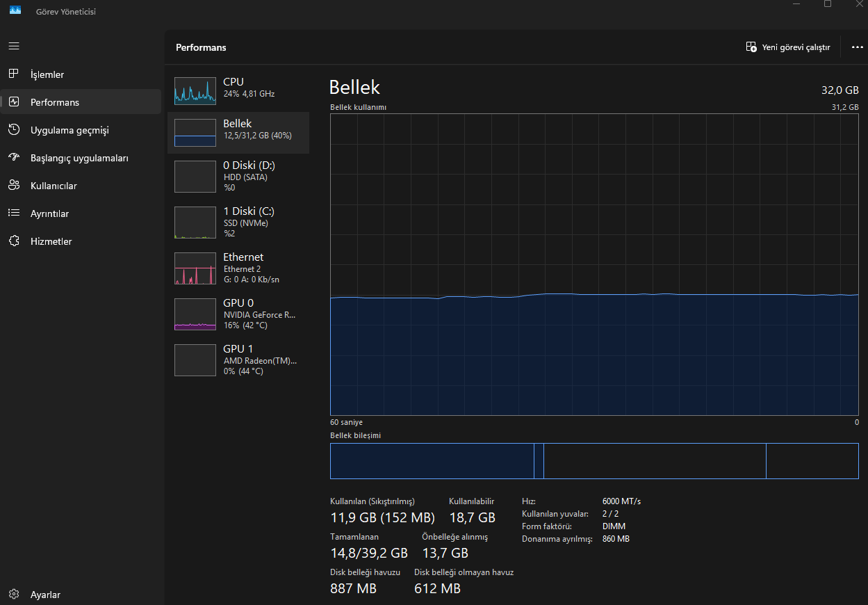Open the 1 Diski (C:) graph
The width and height of the screenshot is (868, 605).
tap(238, 222)
